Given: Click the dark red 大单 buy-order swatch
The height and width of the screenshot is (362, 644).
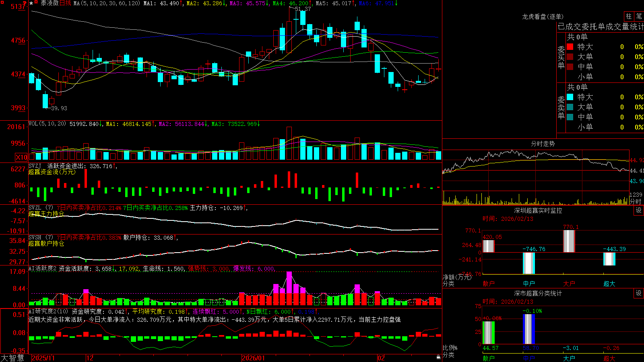Looking at the screenshot, I should [570, 57].
